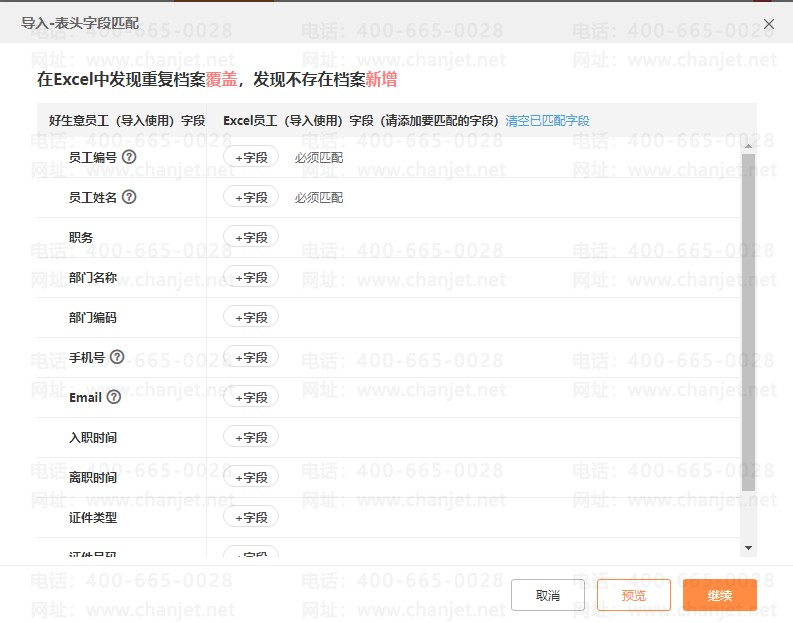Click the 取消 button
793x623 pixels.
[548, 595]
